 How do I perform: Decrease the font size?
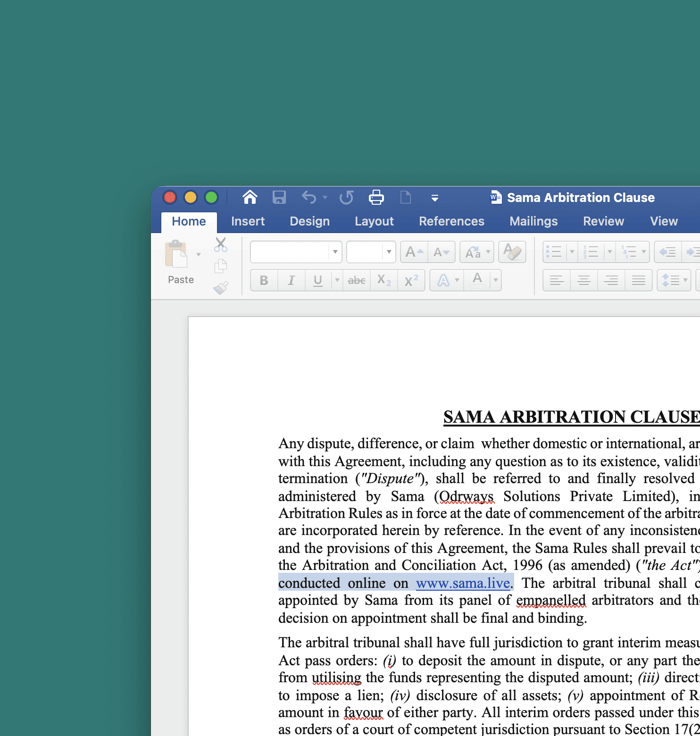pos(441,252)
